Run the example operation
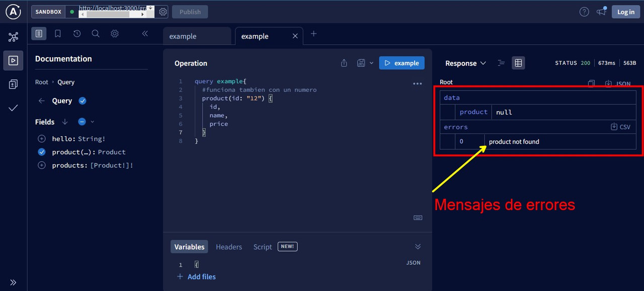This screenshot has width=644, height=291. pyautogui.click(x=402, y=63)
